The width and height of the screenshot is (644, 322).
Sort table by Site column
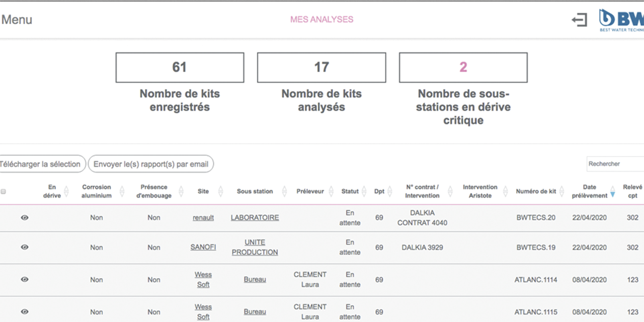click(x=220, y=192)
